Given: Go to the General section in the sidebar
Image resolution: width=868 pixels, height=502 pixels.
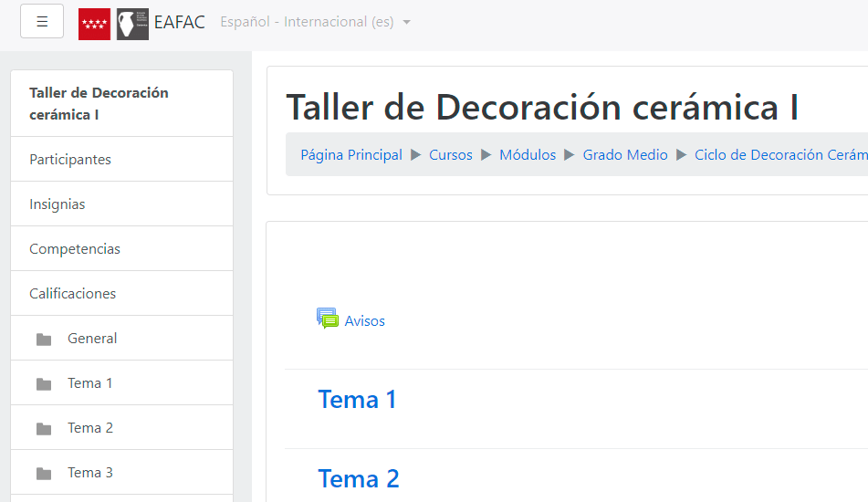Looking at the screenshot, I should point(121,339).
